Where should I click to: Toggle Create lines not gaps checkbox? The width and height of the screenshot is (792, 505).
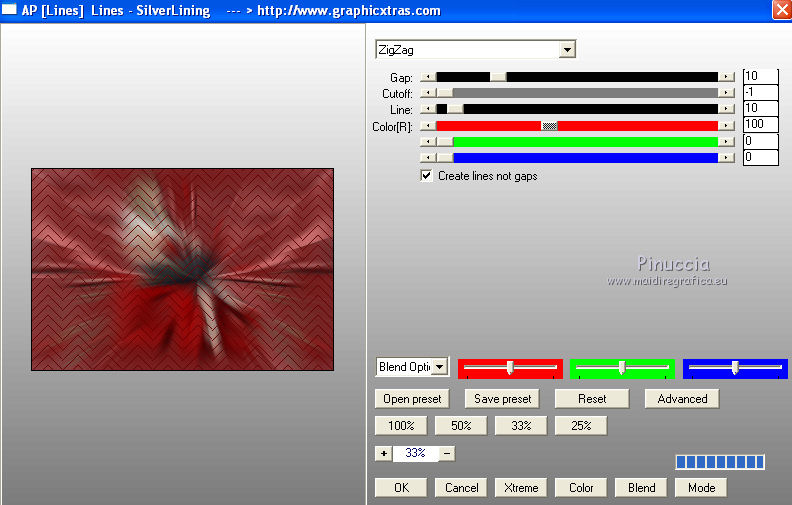pos(426,176)
